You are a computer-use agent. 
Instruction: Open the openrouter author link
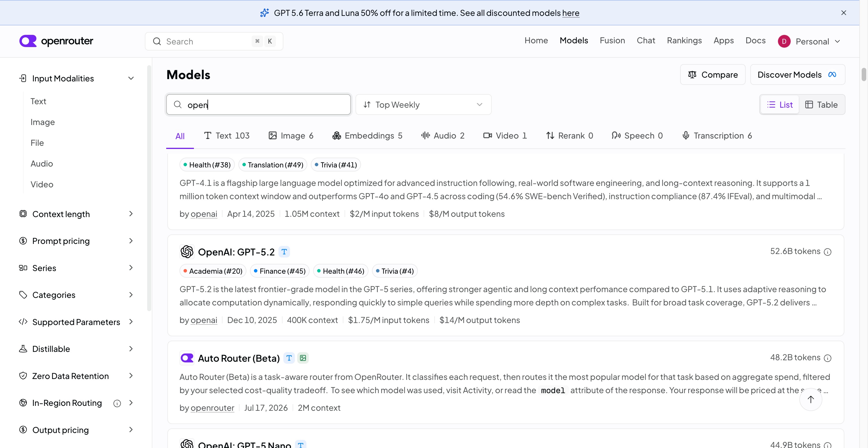point(212,408)
